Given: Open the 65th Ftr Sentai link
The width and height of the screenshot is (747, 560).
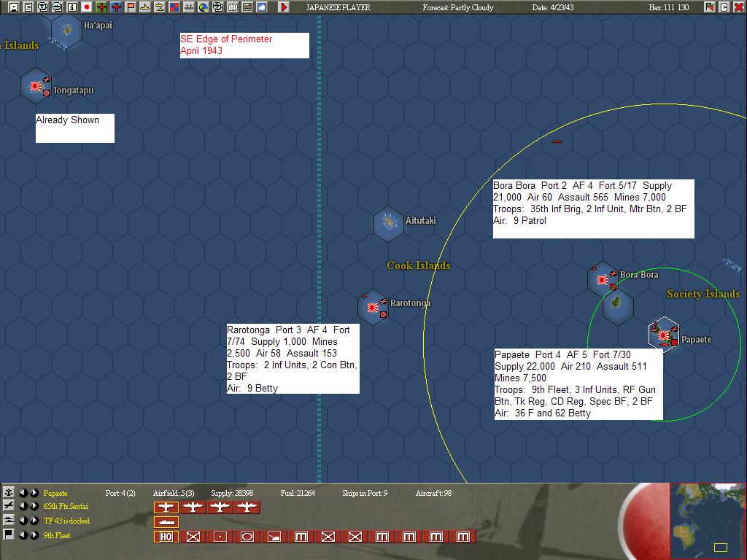Looking at the screenshot, I should [66, 506].
